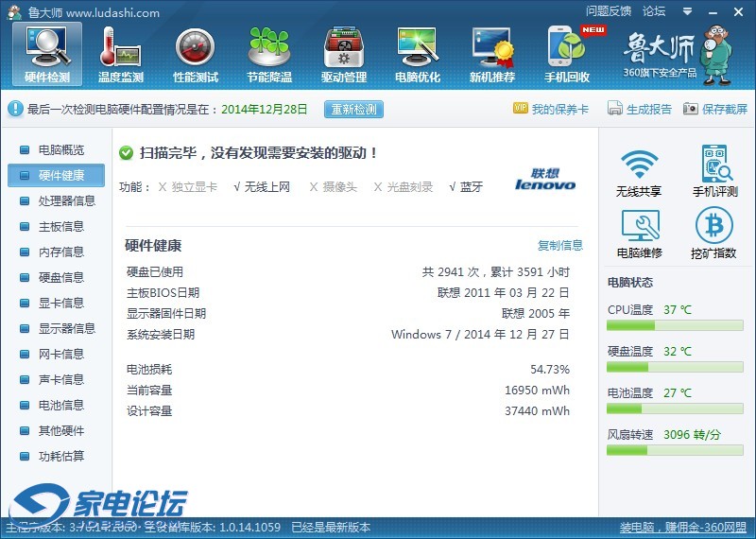Open the 驱动管理 driver management
The image size is (756, 539).
tap(344, 54)
